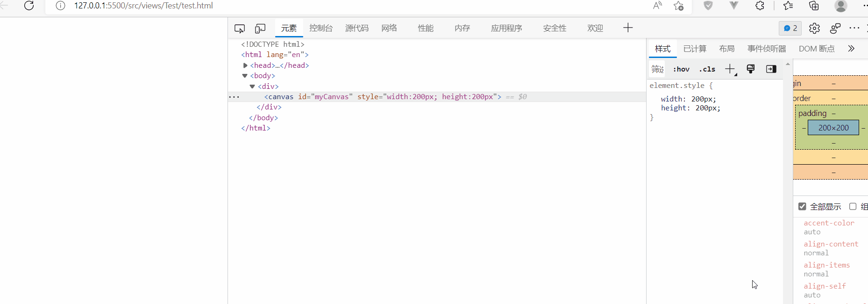This screenshot has width=868, height=304.
Task: Collapse the div element node
Action: tap(252, 87)
